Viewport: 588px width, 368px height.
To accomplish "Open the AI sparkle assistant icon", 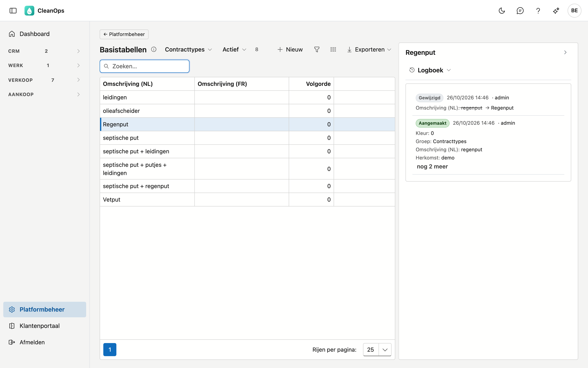I will coord(556,10).
